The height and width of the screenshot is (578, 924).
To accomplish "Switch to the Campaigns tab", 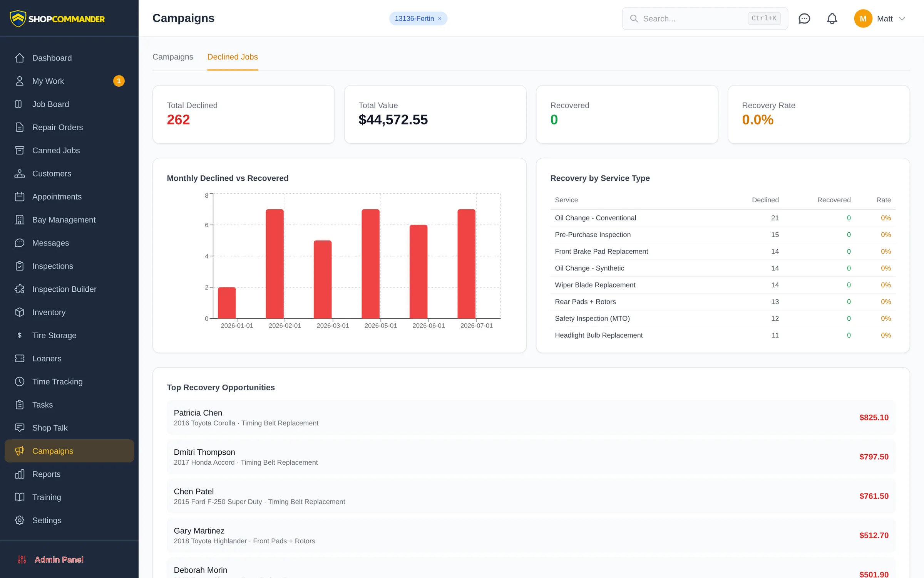I will coord(173,57).
